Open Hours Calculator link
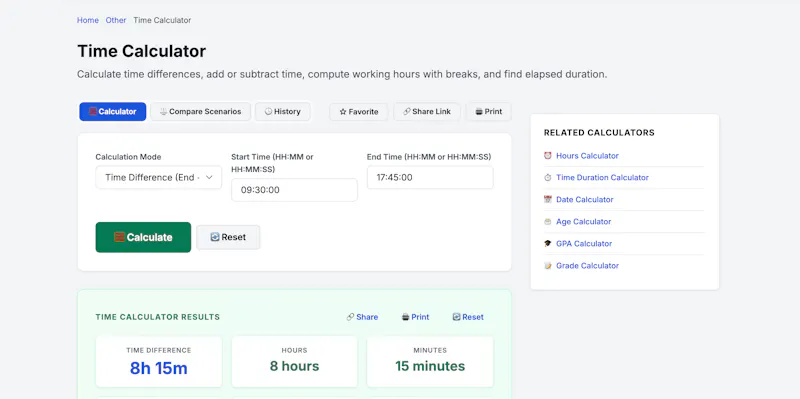 tap(587, 156)
